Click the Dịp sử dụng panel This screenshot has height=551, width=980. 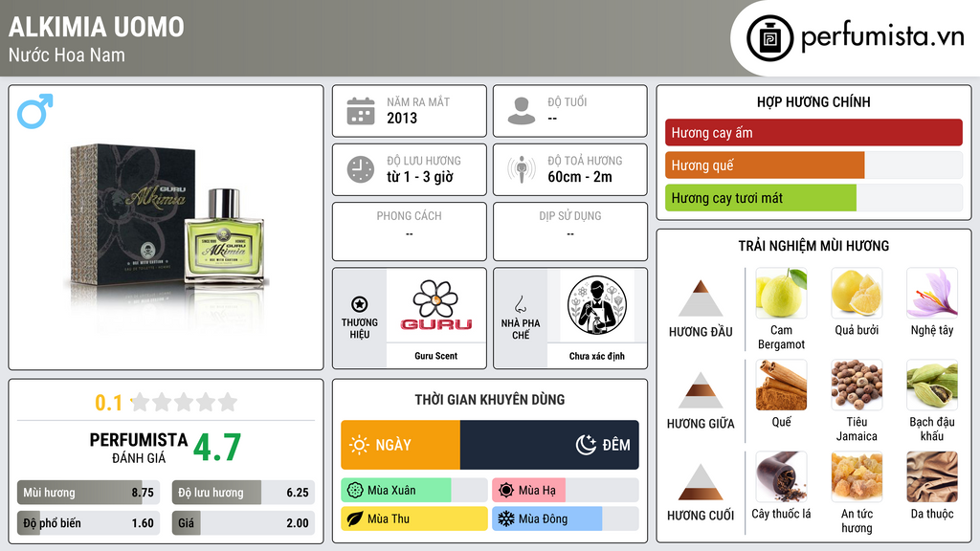click(x=570, y=231)
